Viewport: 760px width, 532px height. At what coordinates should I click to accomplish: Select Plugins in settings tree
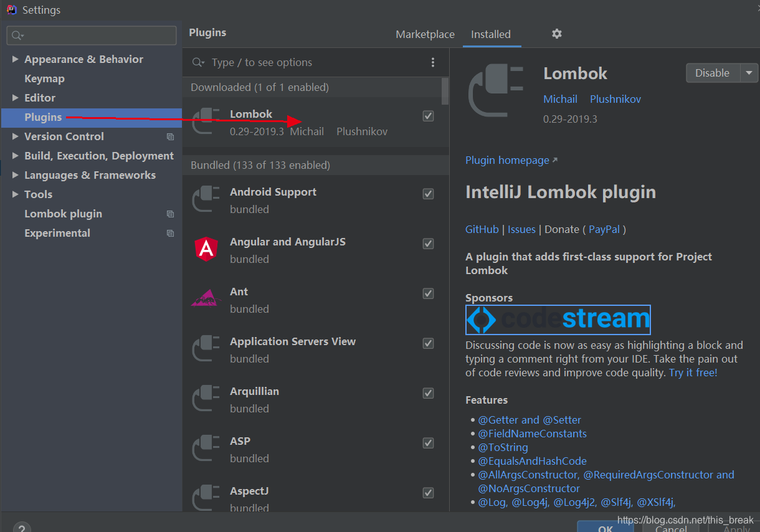[x=43, y=117]
